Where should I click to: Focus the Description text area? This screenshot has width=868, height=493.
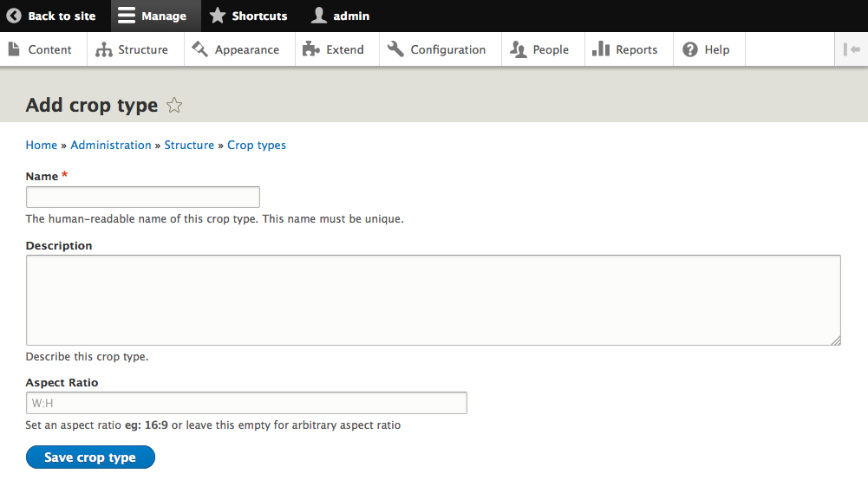coord(433,300)
